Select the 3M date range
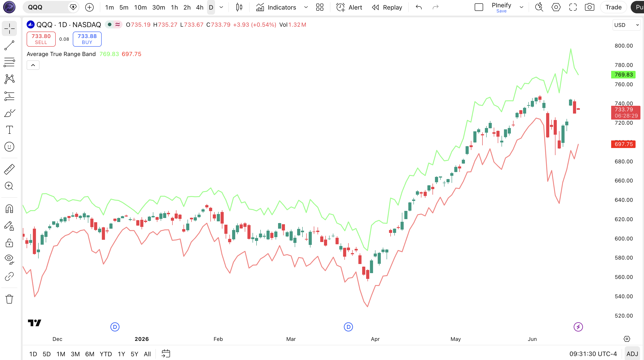The height and width of the screenshot is (360, 644). coord(75,354)
